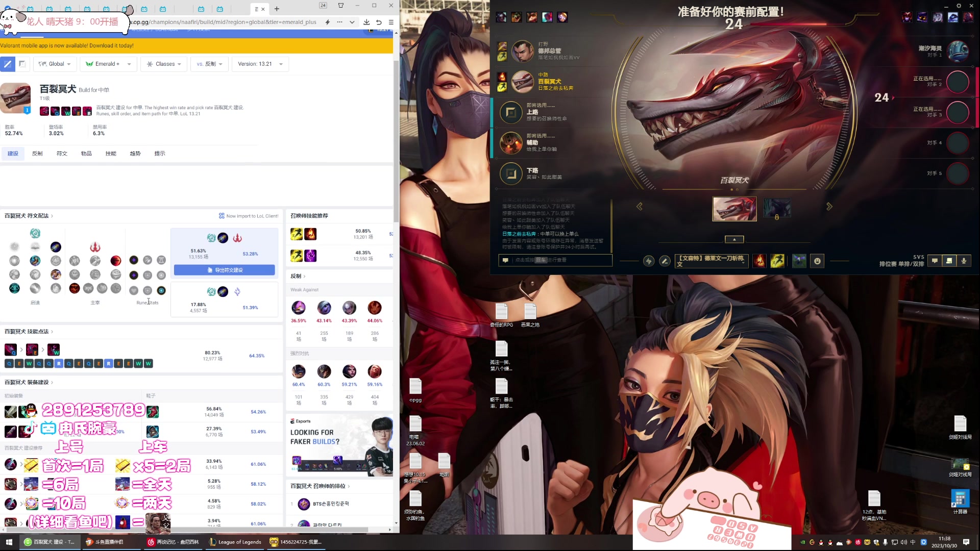The width and height of the screenshot is (980, 551).
Task: Open Version: 13.21 dropdown
Action: [260, 64]
